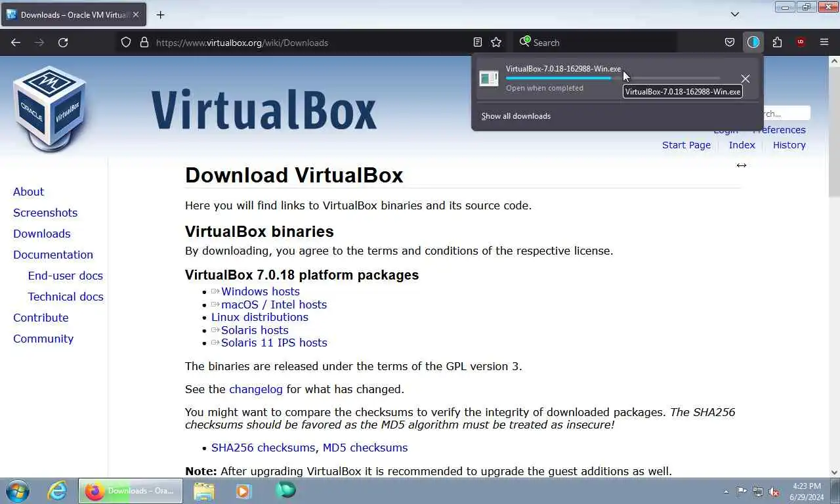Click the forward navigation arrow
Viewport: 840px width, 504px height.
[x=39, y=42]
